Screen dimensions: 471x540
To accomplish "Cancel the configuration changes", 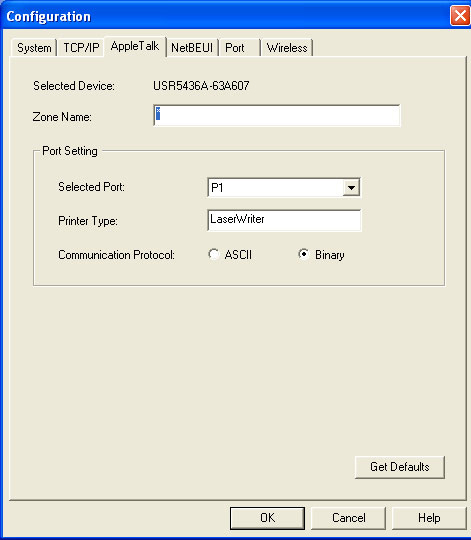I will 348,518.
